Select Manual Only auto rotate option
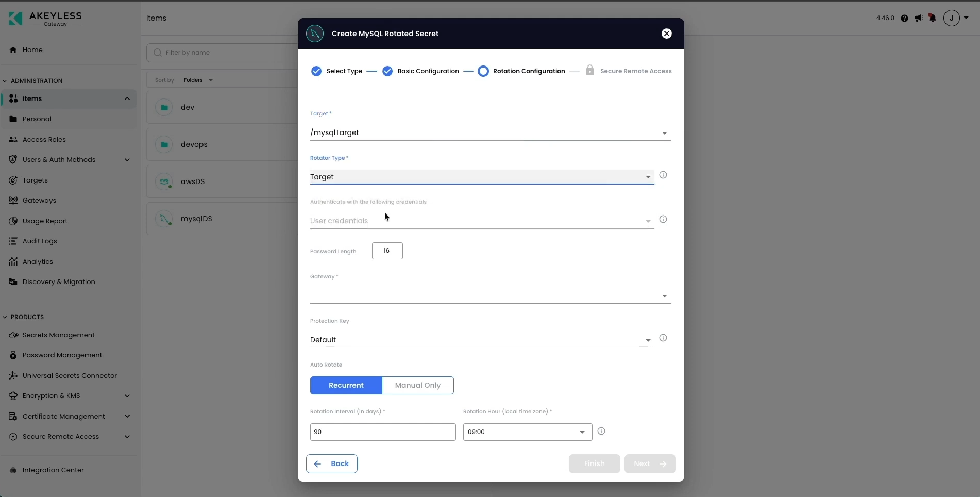 [418, 385]
